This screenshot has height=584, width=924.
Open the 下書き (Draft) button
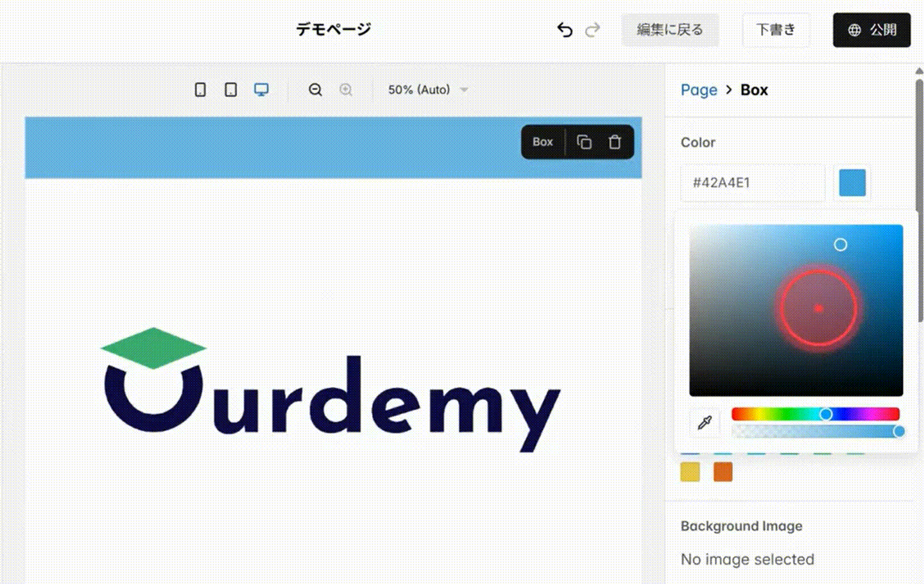click(776, 30)
